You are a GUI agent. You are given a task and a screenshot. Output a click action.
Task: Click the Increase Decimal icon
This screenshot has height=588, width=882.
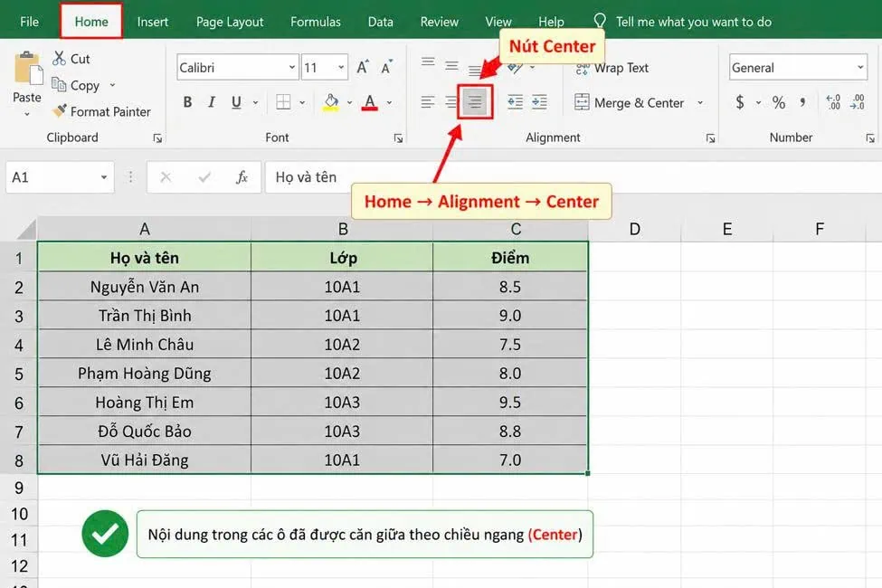pyautogui.click(x=833, y=102)
